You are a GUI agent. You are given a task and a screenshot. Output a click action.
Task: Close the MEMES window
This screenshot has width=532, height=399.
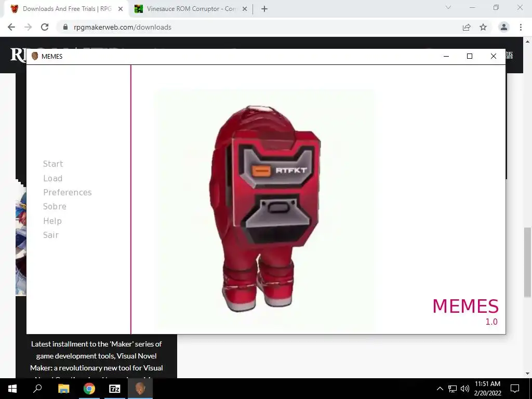click(494, 56)
